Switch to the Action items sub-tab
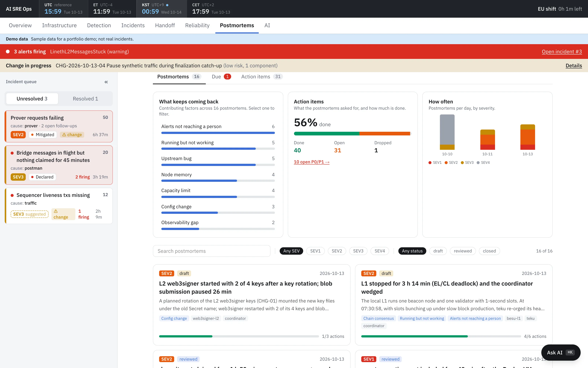Screen dimensions: 588x368 262,77
